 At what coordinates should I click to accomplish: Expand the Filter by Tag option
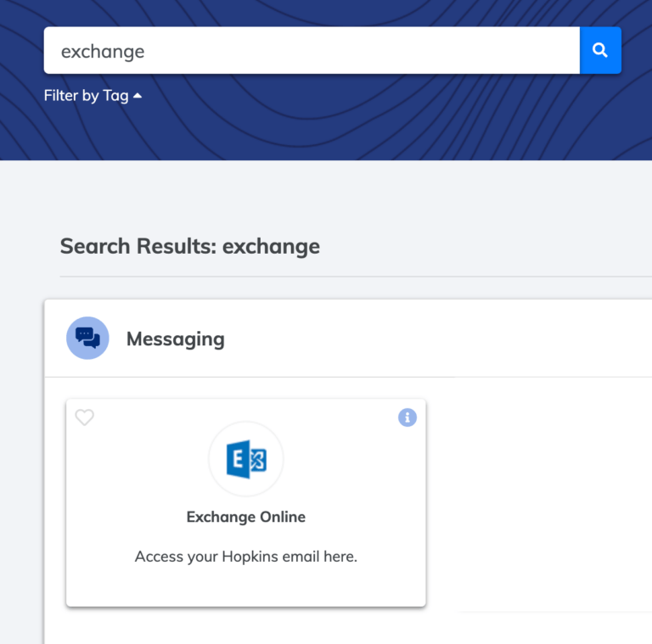tap(93, 96)
